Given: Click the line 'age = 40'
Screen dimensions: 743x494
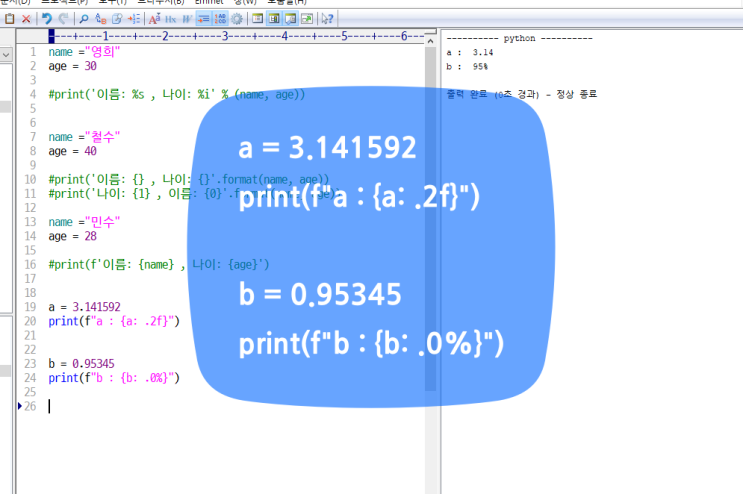Looking at the screenshot, I should [72, 151].
